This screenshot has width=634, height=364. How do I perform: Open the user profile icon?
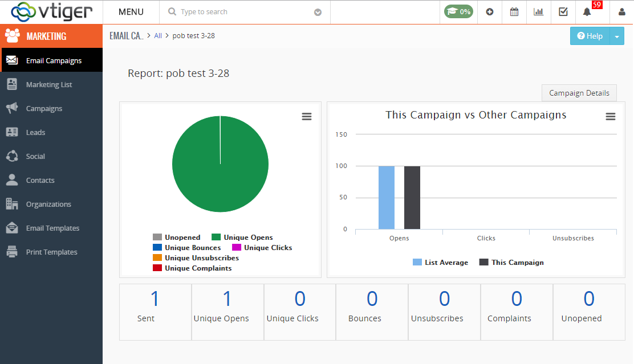[622, 12]
